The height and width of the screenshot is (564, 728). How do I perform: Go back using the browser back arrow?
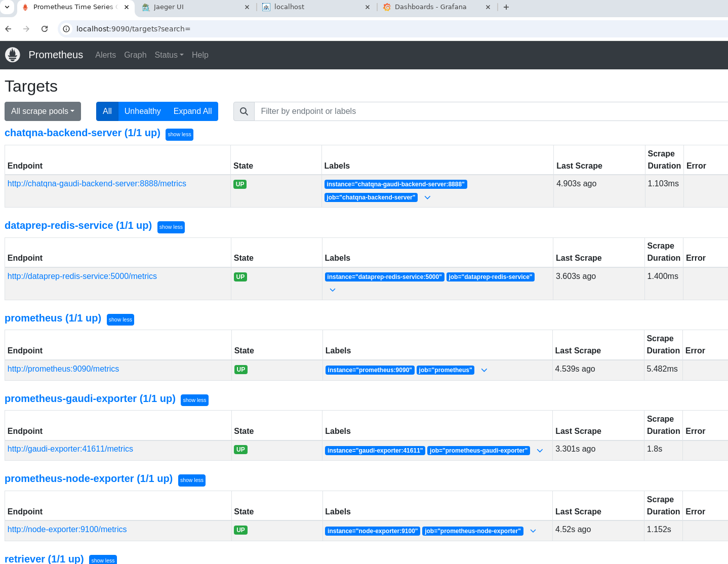8,29
